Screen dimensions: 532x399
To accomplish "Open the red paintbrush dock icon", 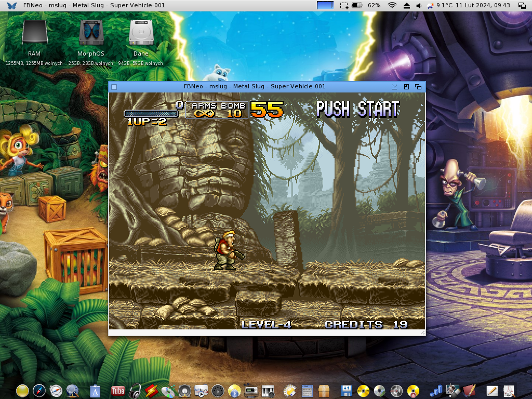I will 469,391.
